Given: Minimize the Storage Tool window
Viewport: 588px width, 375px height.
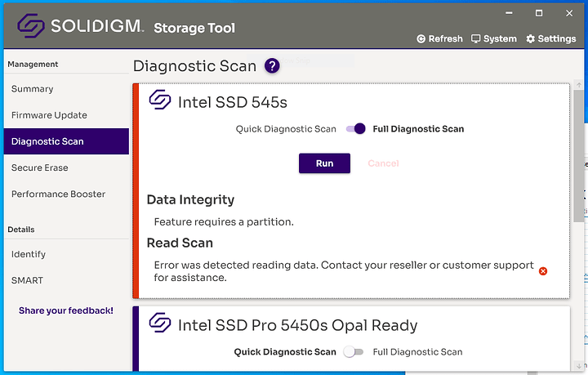Looking at the screenshot, I should coord(509,13).
